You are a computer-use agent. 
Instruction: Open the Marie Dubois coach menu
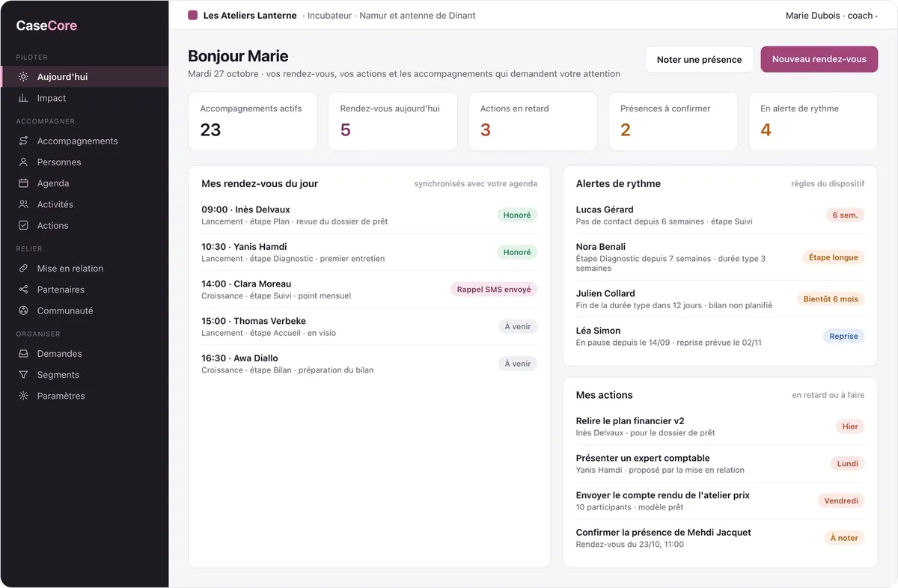(831, 15)
